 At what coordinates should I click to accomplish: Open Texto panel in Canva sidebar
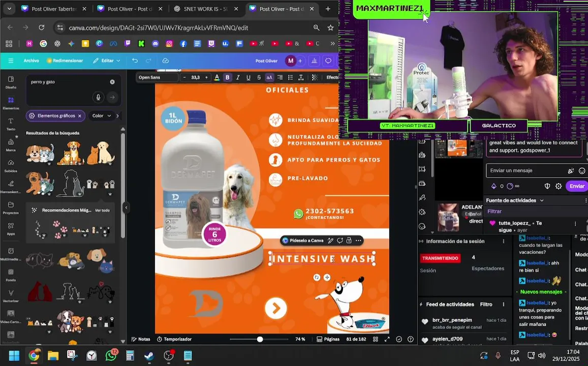(11, 124)
